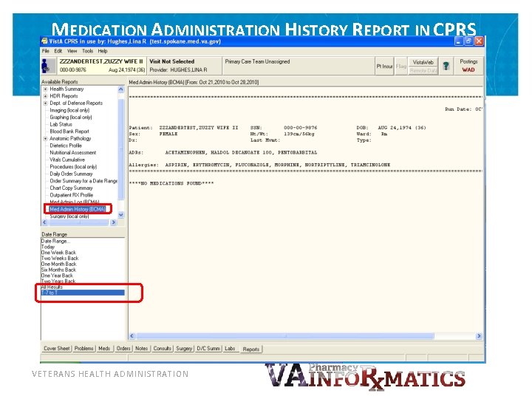The width and height of the screenshot is (532, 399).
Task: Open the Help menu
Action: pyautogui.click(x=103, y=51)
